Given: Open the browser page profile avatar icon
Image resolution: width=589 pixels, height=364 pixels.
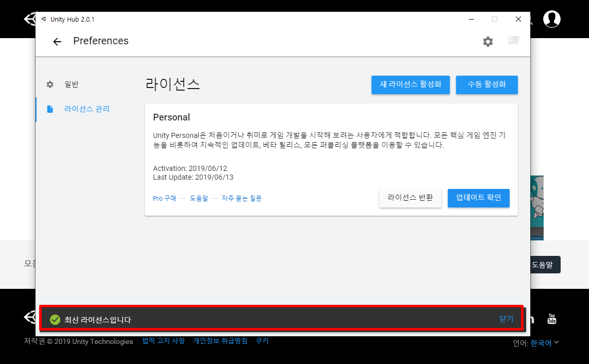Looking at the screenshot, I should 552,19.
